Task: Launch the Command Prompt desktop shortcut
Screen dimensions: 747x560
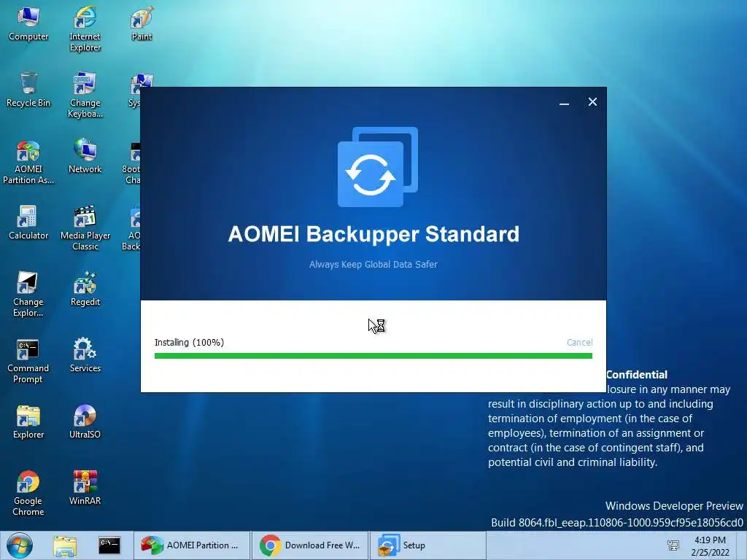Action: 28,360
